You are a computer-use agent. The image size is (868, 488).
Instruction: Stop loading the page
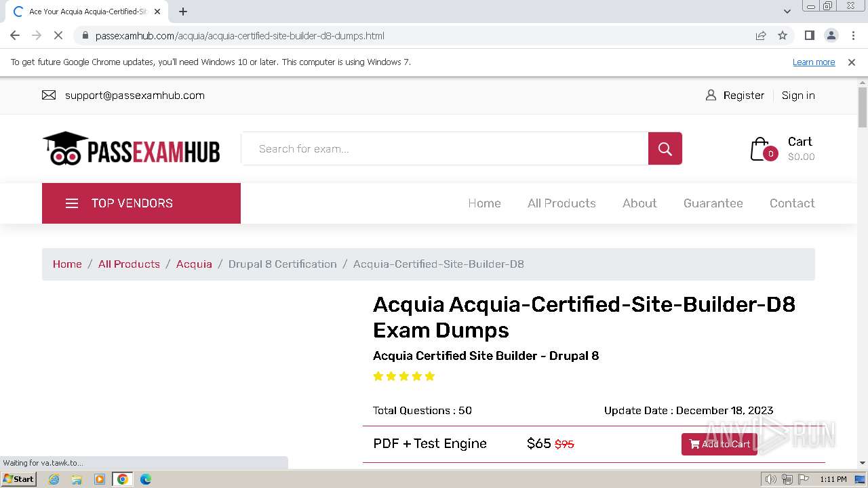point(58,36)
